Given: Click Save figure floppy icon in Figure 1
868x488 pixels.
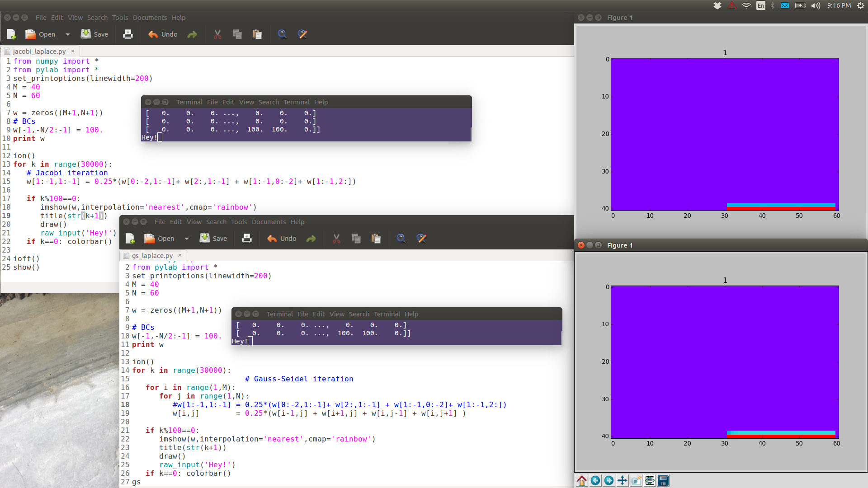Looking at the screenshot, I should 663,480.
